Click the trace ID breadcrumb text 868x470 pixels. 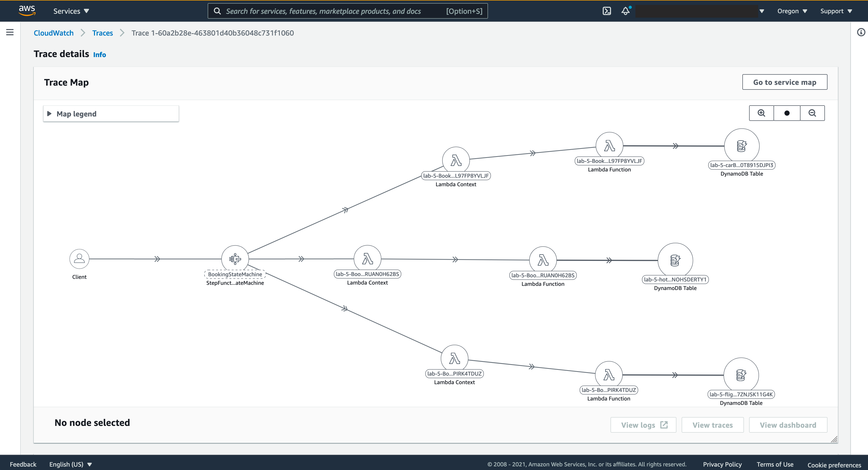[213, 33]
